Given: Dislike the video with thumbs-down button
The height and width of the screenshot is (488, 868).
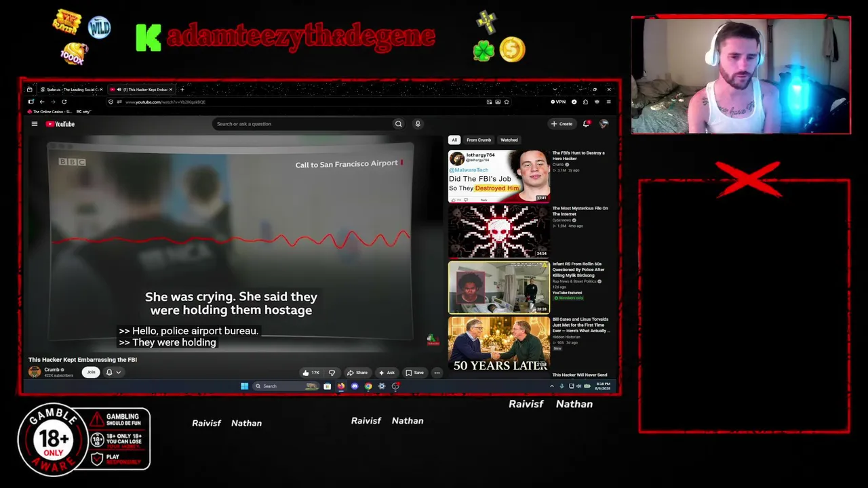Looking at the screenshot, I should pyautogui.click(x=332, y=373).
